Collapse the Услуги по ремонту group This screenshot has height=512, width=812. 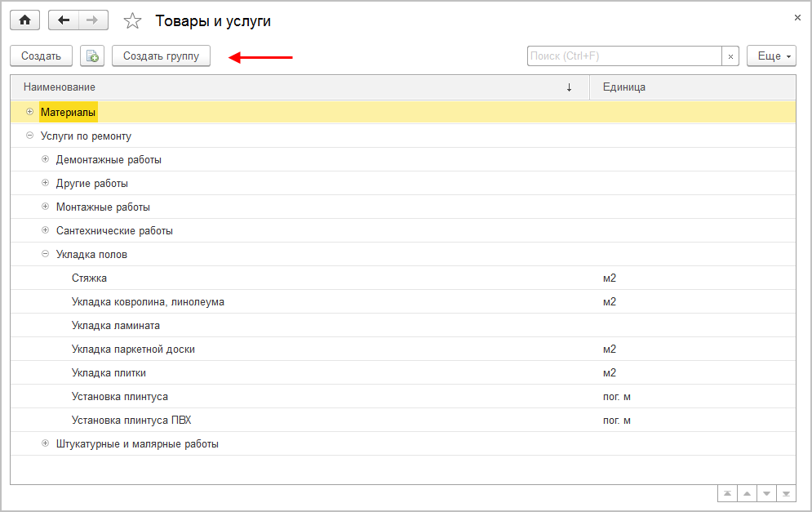pyautogui.click(x=30, y=136)
